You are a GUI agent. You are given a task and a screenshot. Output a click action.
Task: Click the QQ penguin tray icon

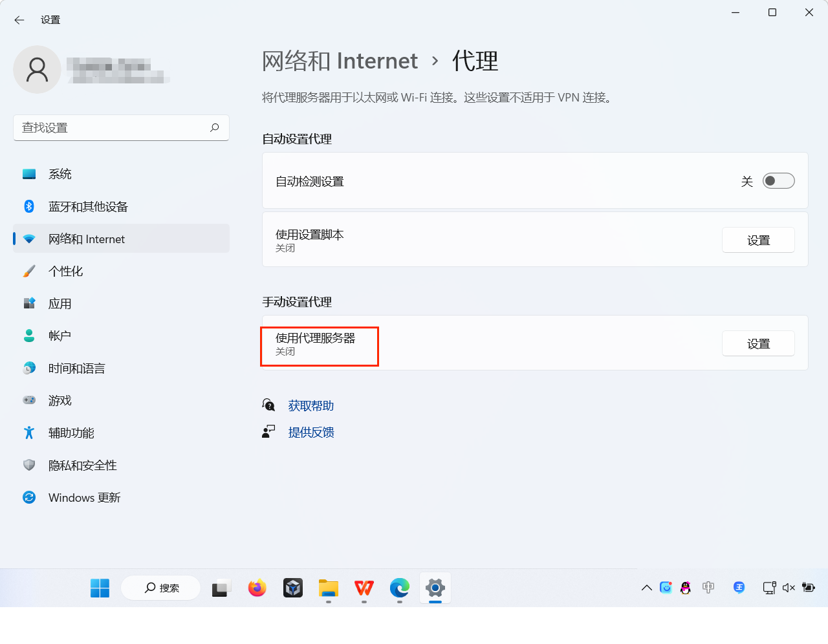click(686, 588)
